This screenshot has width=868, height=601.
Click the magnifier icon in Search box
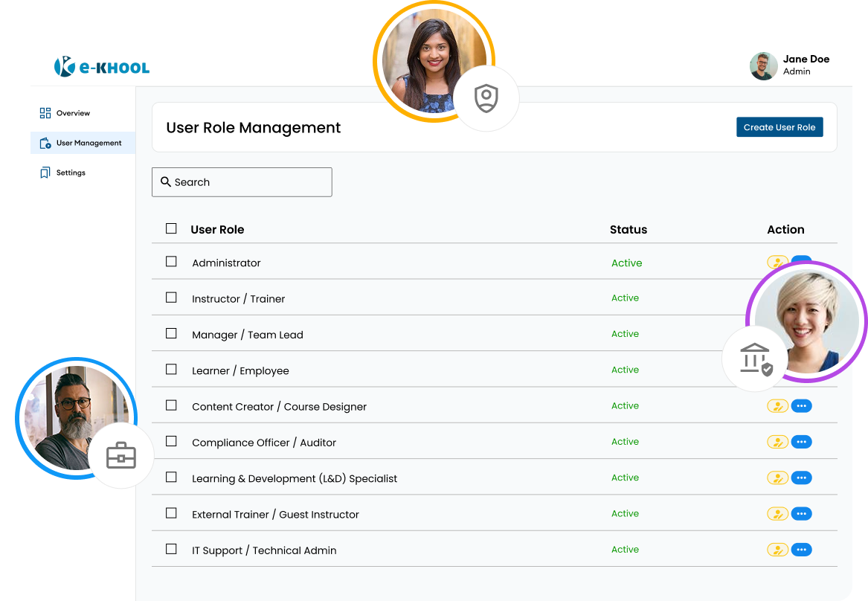tap(166, 182)
